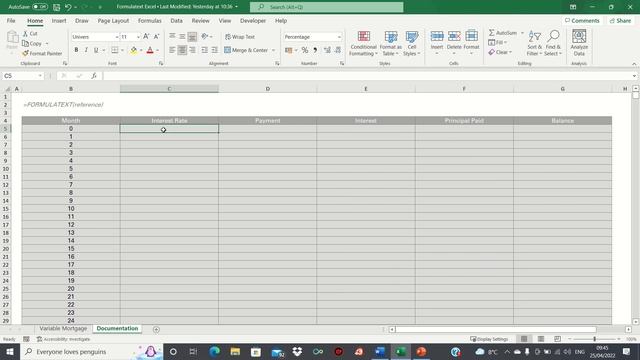This screenshot has width=640, height=360.
Task: Open Conditional Formatting menu
Action: (x=363, y=43)
